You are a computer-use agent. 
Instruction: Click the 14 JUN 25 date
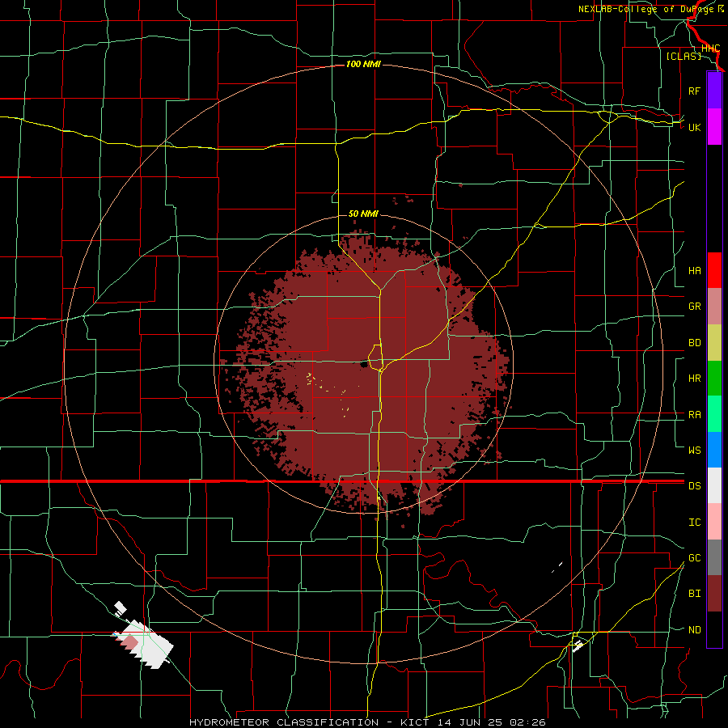point(468,722)
